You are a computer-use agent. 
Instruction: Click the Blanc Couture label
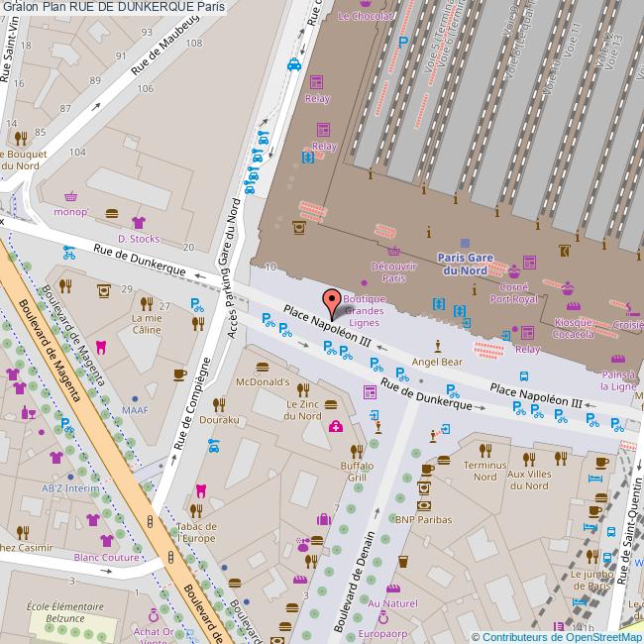coord(106,558)
